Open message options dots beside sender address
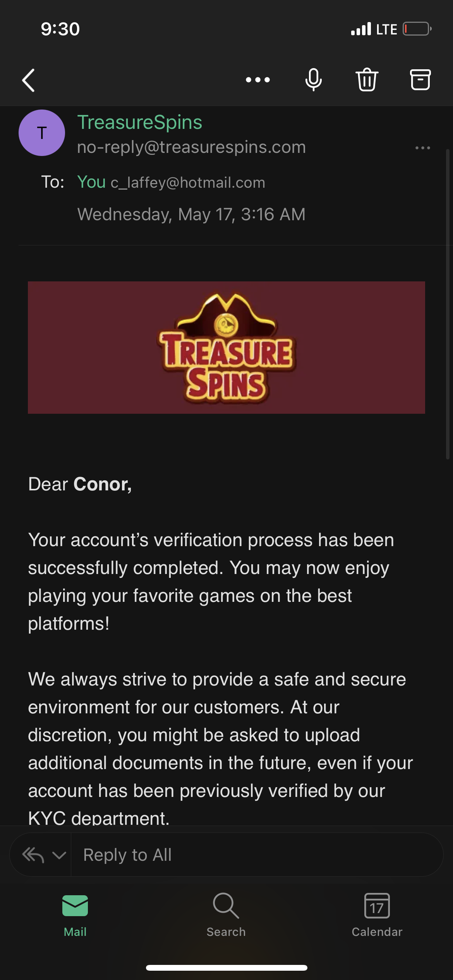Screen dimensions: 453x980 422,148
